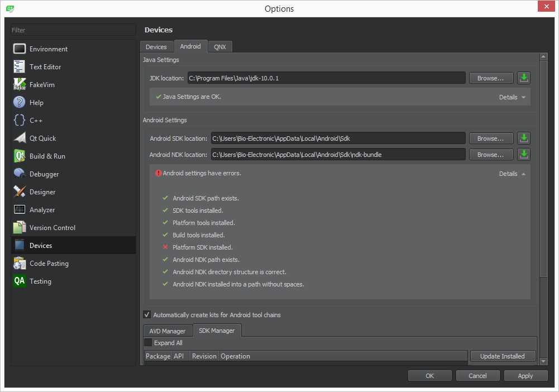559x392 pixels.
Task: Open the Testing settings category
Action: 40,281
